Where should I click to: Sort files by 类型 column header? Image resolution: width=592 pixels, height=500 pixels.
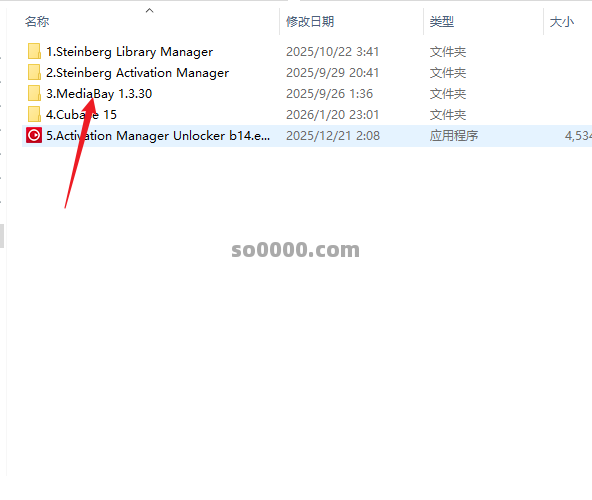point(442,22)
